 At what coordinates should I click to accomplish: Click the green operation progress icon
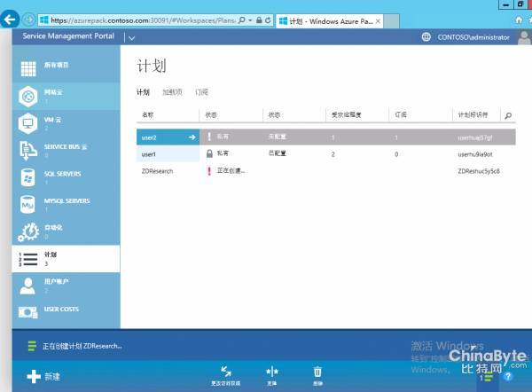32,346
